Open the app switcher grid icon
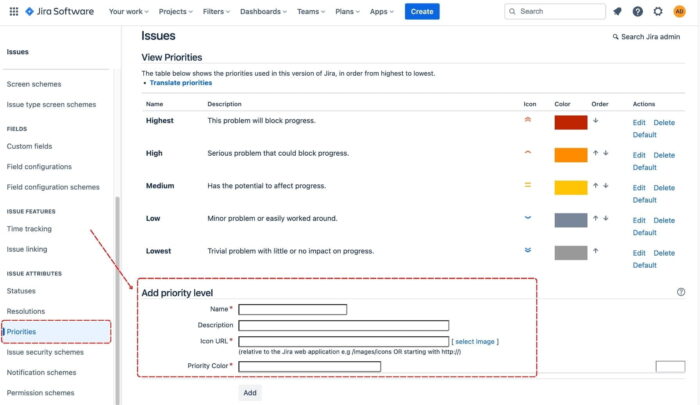Screen dimensions: 700x405 click(14, 12)
